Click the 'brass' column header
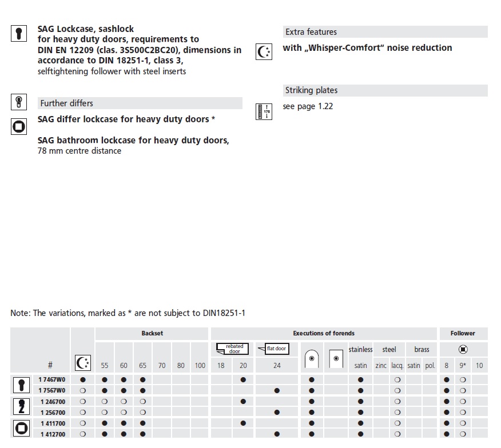Viewport: 501px width, 448px height. pyautogui.click(x=422, y=350)
